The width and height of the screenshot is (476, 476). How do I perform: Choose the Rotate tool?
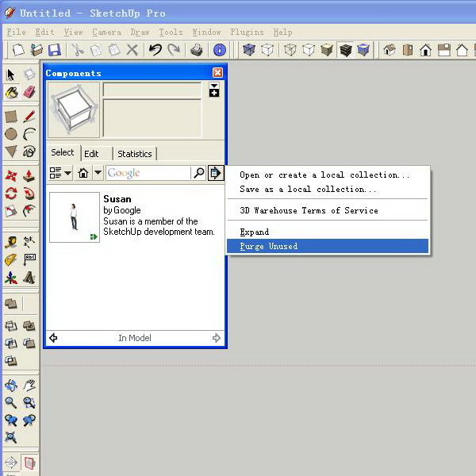click(11, 194)
